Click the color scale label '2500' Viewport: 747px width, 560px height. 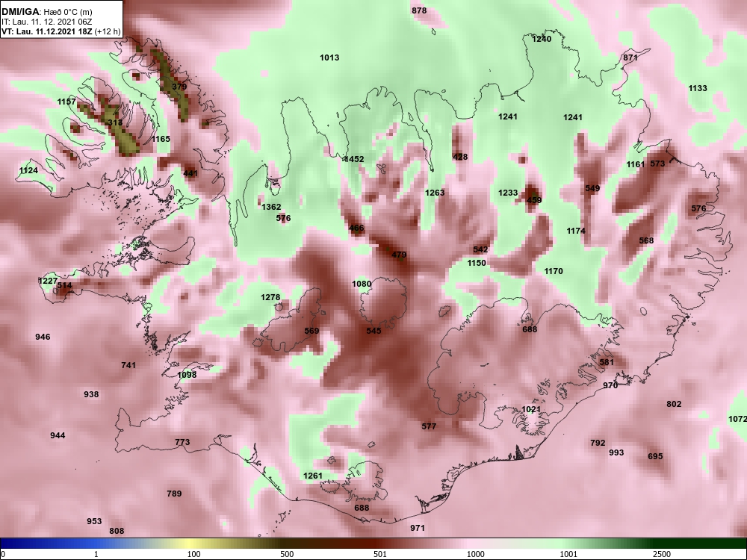(x=662, y=554)
